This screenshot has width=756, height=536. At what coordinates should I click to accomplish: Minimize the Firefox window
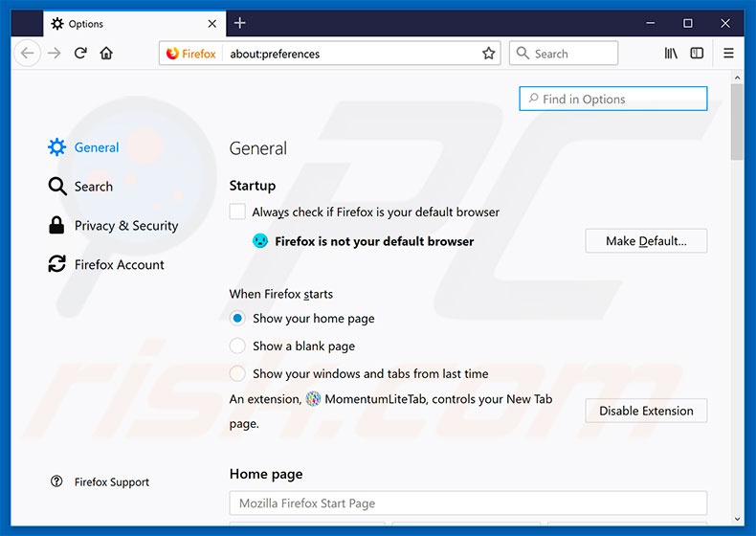coord(651,23)
